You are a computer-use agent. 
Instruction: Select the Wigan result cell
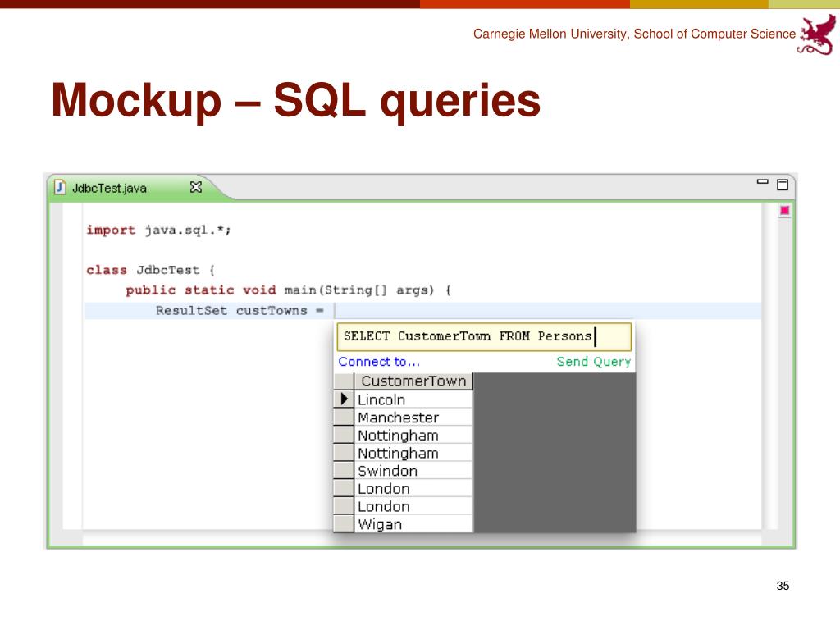pyautogui.click(x=413, y=523)
